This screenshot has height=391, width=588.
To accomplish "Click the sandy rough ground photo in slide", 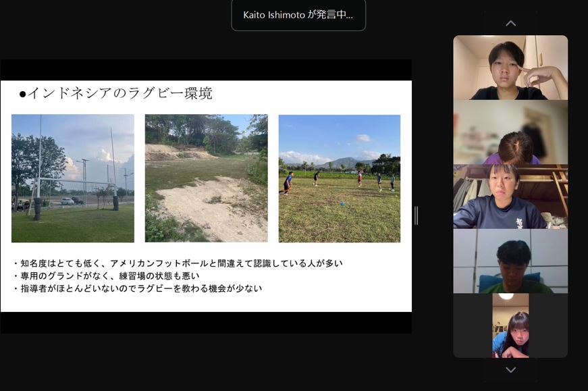I will pyautogui.click(x=207, y=178).
